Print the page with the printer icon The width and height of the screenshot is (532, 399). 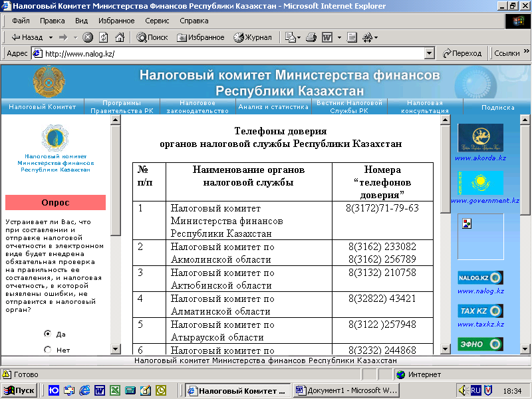311,37
